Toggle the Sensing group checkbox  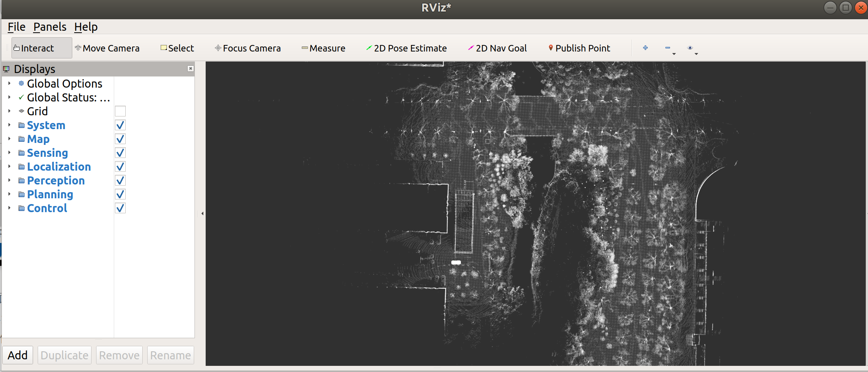pyautogui.click(x=120, y=153)
